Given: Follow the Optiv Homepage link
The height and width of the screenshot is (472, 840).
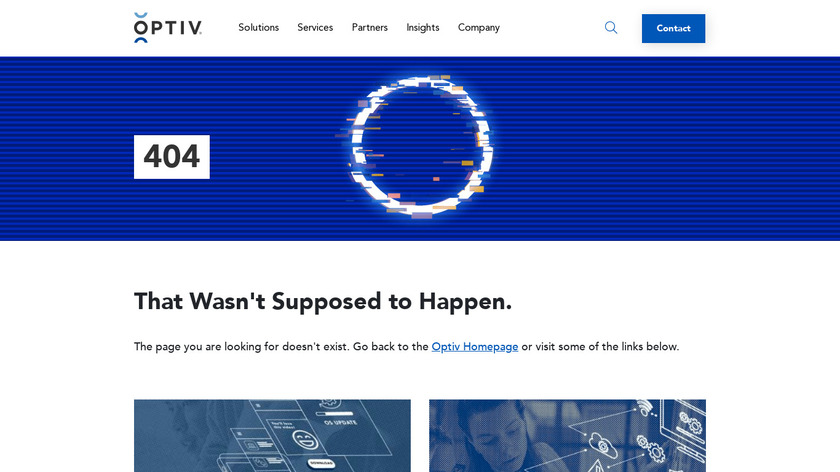Looking at the screenshot, I should pyautogui.click(x=475, y=347).
